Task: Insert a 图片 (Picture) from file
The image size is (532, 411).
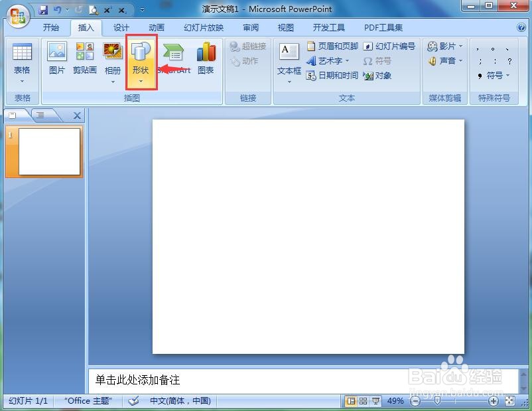Action: 56,60
